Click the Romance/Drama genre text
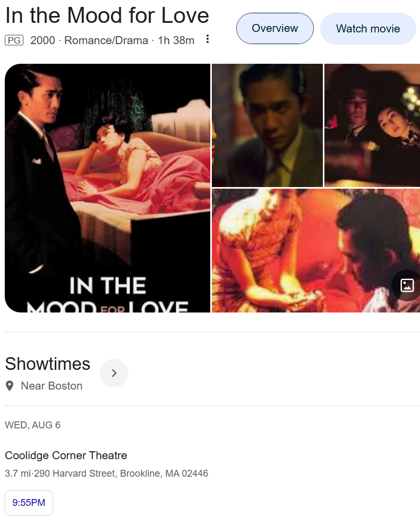The image size is (420, 524). click(106, 40)
